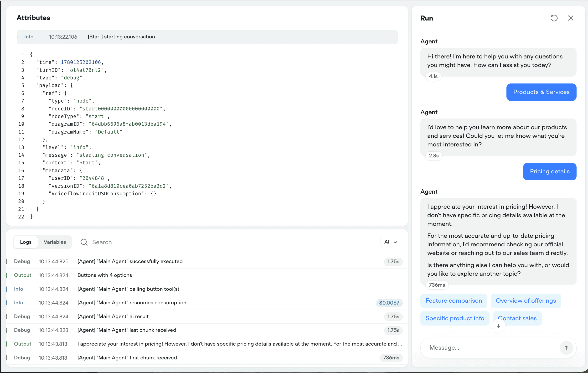Click the versionID value in the JSON

click(x=129, y=186)
